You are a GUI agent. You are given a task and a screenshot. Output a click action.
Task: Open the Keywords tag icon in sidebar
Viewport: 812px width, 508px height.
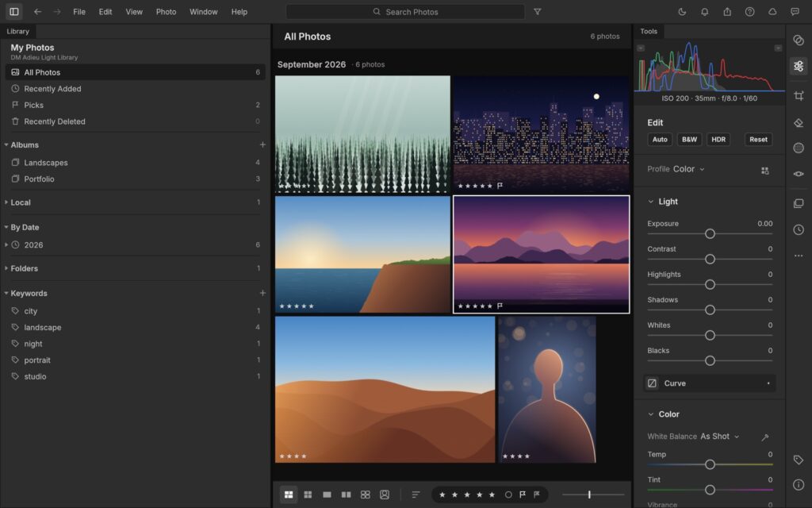[799, 460]
